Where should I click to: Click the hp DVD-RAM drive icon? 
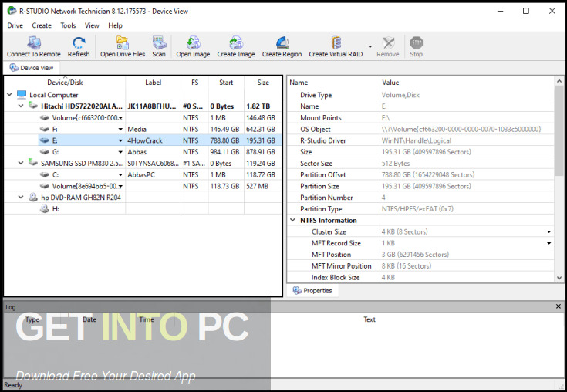33,197
